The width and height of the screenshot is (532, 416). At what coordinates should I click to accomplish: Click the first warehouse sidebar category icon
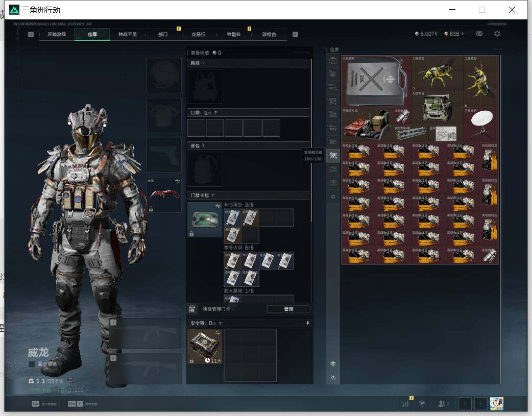[333, 61]
